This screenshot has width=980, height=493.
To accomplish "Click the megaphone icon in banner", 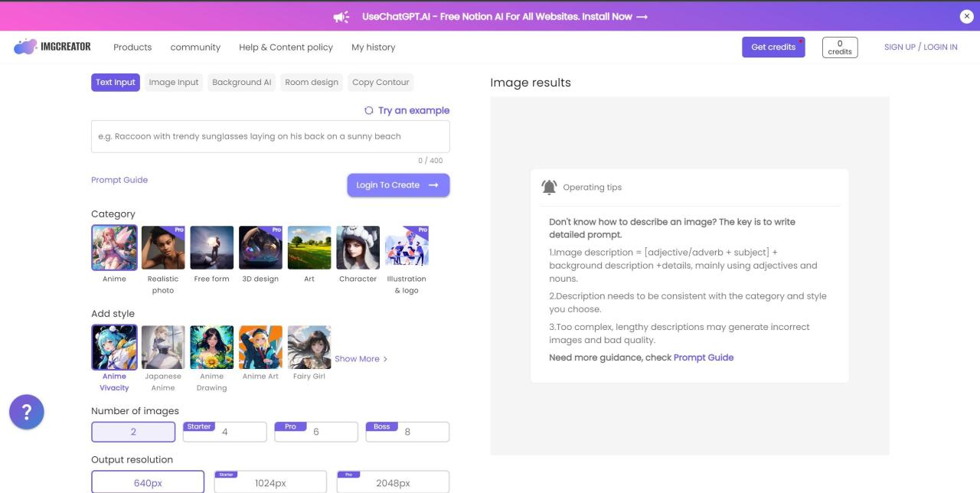I will tap(341, 17).
